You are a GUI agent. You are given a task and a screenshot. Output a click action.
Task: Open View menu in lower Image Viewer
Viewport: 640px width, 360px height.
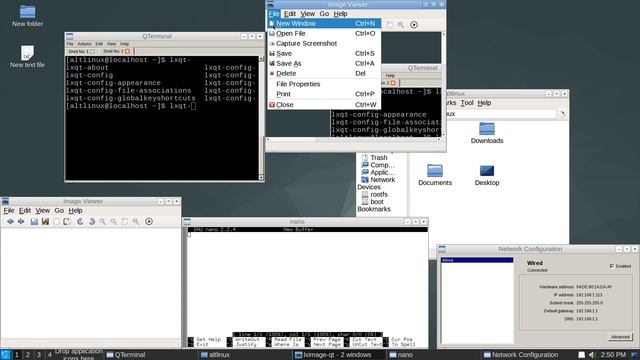tap(42, 211)
